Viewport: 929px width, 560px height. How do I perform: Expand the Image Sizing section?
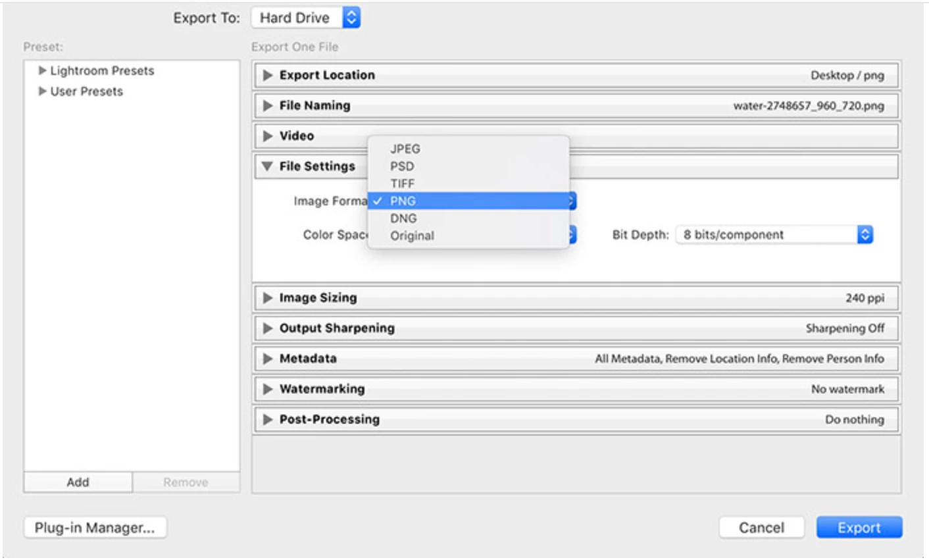(x=267, y=297)
